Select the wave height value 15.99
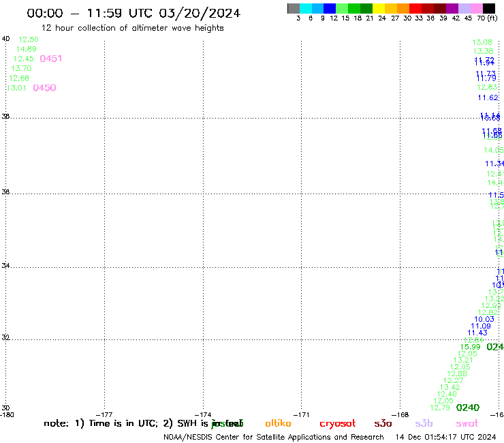 (470, 347)
